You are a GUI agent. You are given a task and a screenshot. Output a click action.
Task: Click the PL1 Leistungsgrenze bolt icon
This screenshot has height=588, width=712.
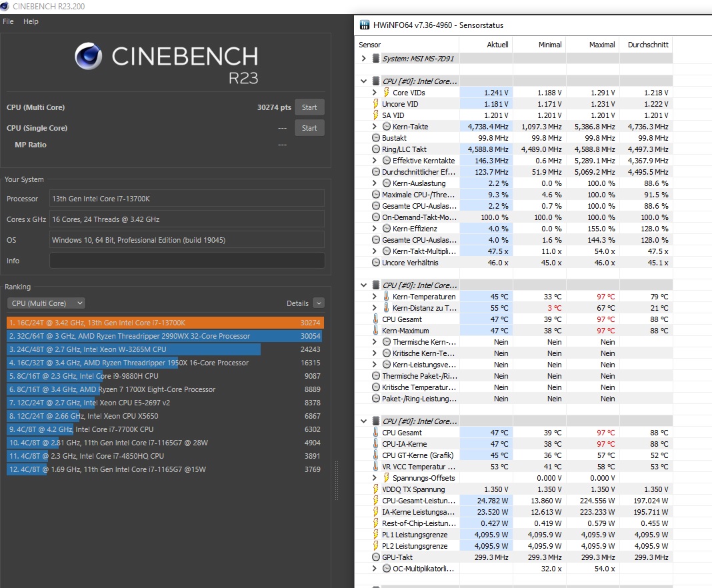click(376, 535)
